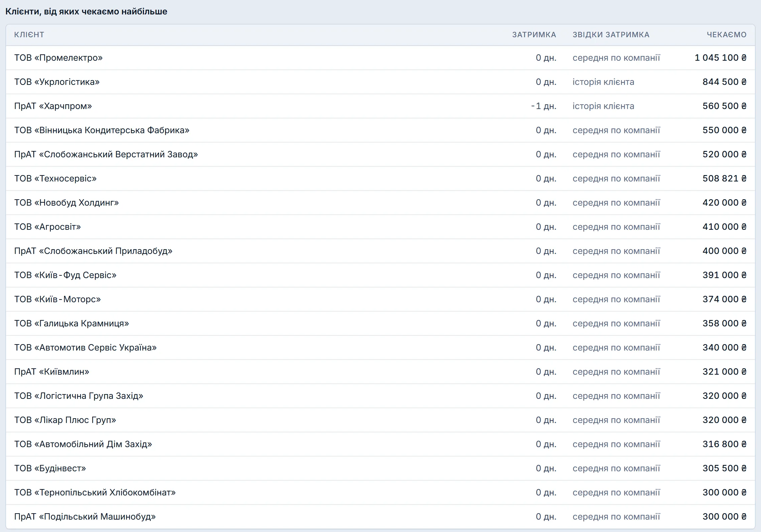Open client ТОВ «Київ-Фуд Сервіс»
Viewport: 761px width, 532px height.
pyautogui.click(x=65, y=275)
